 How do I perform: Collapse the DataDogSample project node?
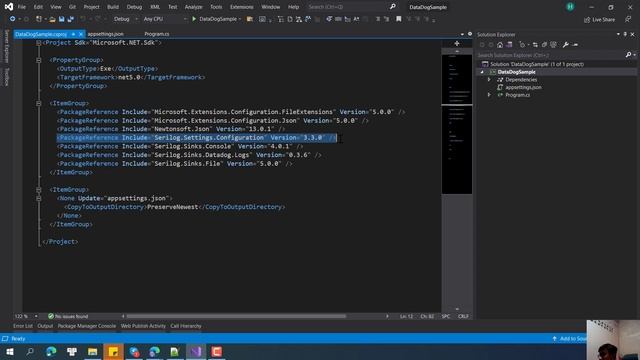pos(482,72)
